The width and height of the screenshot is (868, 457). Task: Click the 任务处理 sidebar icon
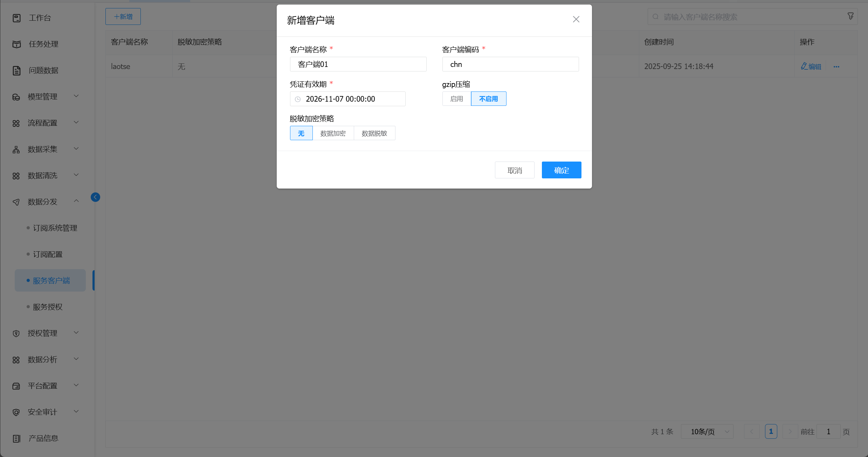(16, 44)
